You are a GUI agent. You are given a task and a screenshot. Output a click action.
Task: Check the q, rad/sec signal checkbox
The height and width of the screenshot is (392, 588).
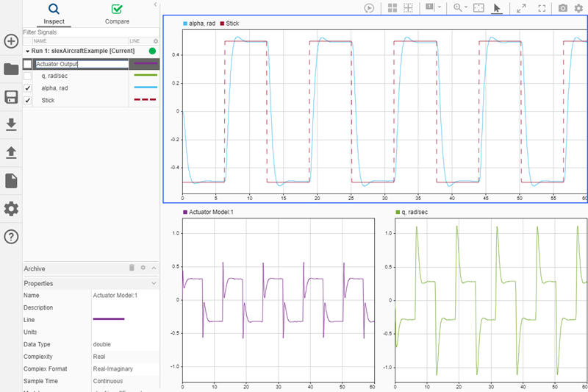click(x=28, y=76)
